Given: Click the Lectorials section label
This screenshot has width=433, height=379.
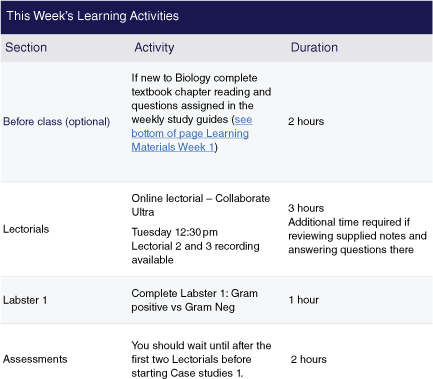Looking at the screenshot, I should pyautogui.click(x=26, y=229).
